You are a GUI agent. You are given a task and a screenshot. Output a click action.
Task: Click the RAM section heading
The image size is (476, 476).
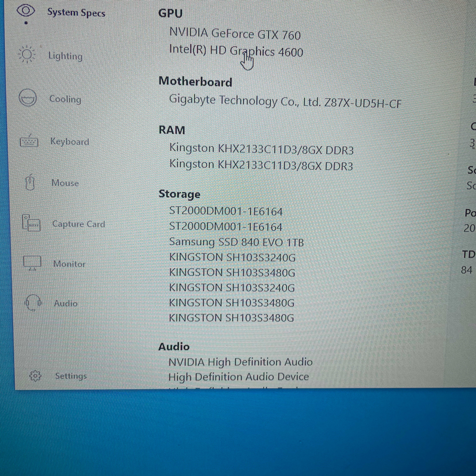click(172, 130)
